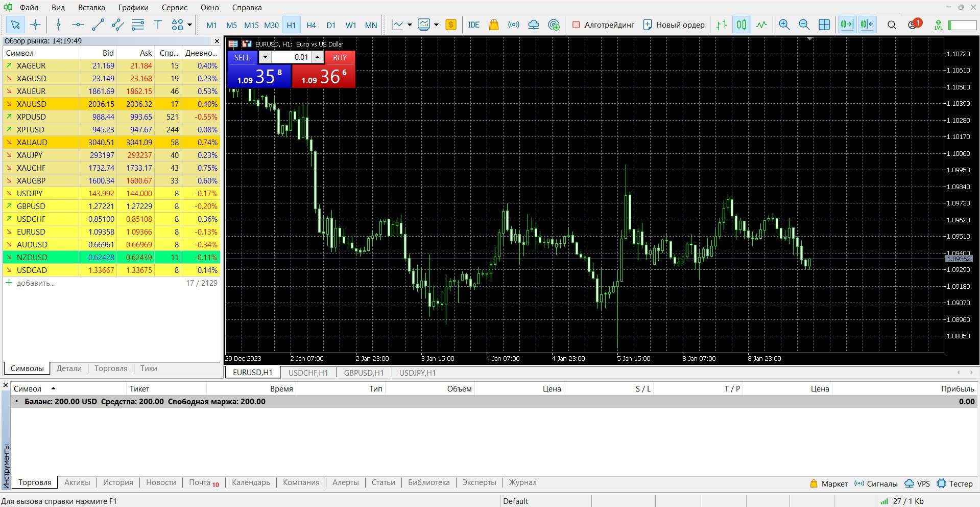Click the SELL button
The image size is (980, 507).
(242, 57)
